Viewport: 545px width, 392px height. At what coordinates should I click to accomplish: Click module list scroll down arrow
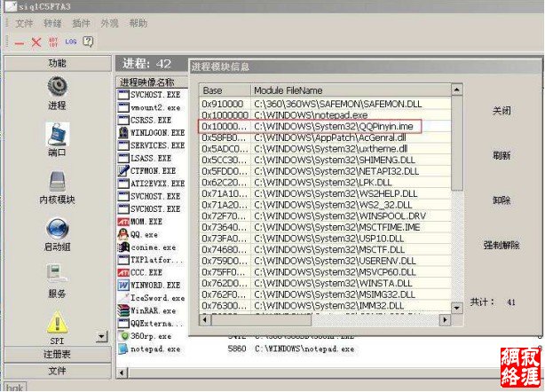pos(457,308)
